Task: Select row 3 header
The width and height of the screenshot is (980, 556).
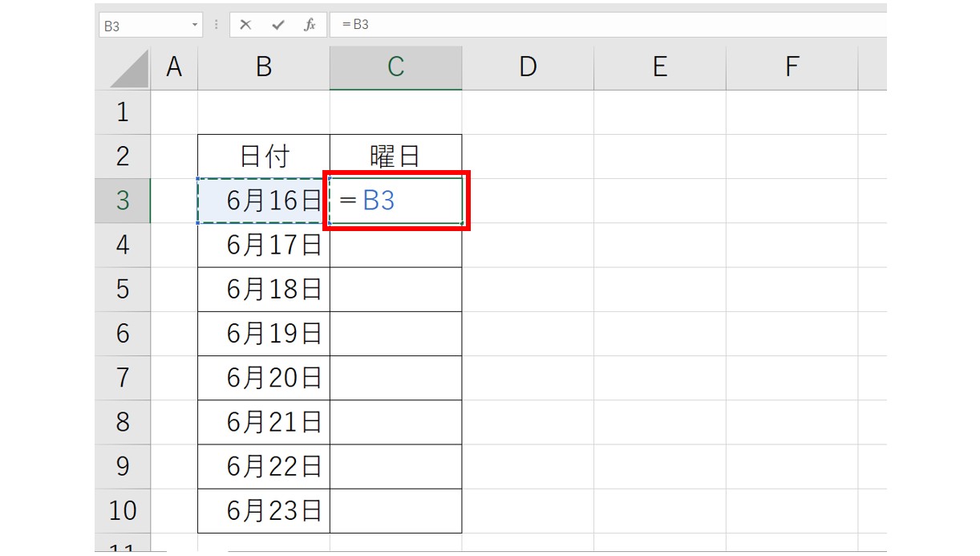Action: pyautogui.click(x=122, y=200)
